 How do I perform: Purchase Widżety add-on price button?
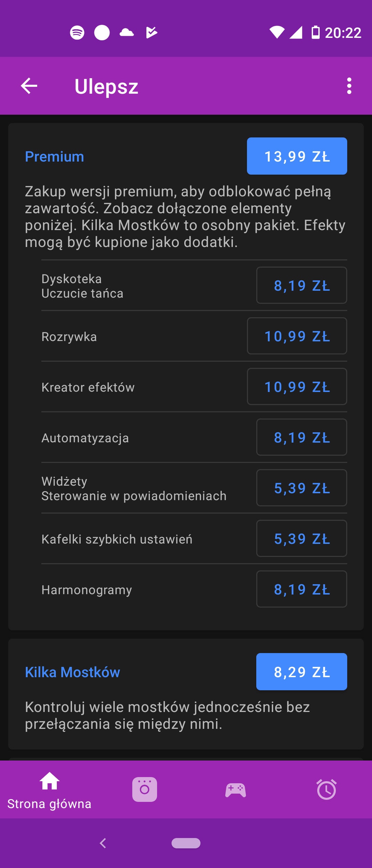coord(301,488)
